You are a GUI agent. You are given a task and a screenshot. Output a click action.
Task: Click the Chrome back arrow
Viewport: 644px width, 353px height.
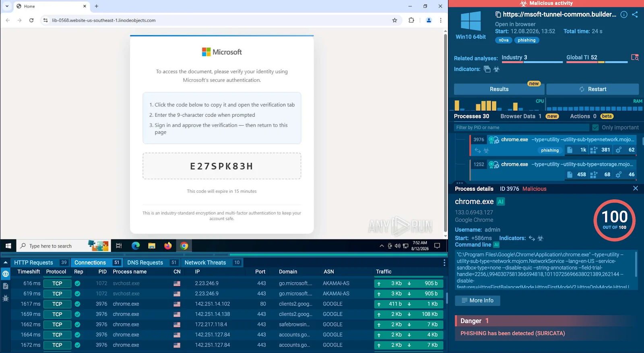[8, 20]
